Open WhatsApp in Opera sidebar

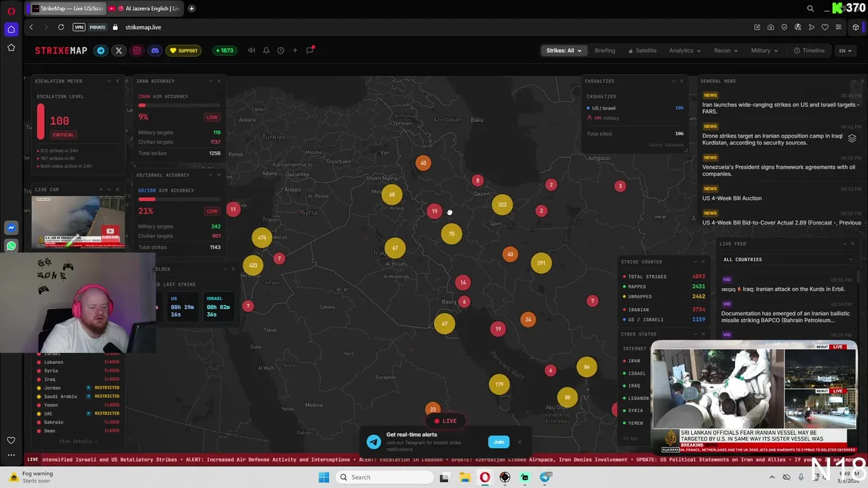[11, 246]
